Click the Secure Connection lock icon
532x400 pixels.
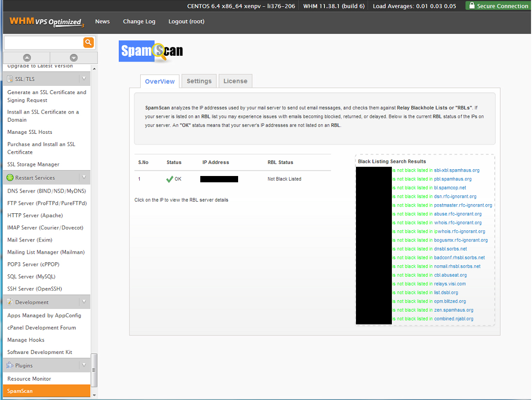[471, 5]
